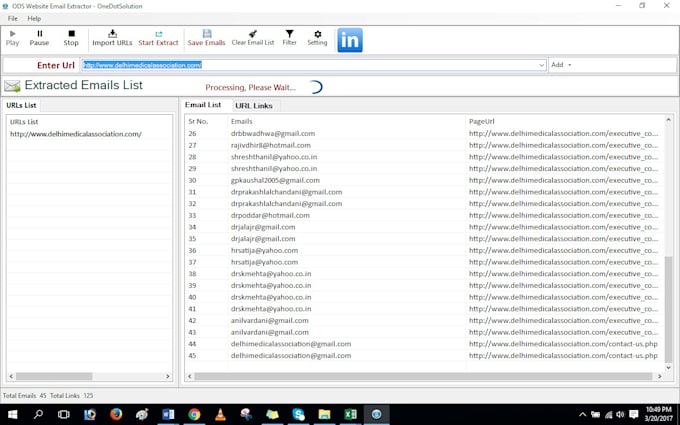Pause the extraction process
680x425 pixels.
(x=39, y=38)
